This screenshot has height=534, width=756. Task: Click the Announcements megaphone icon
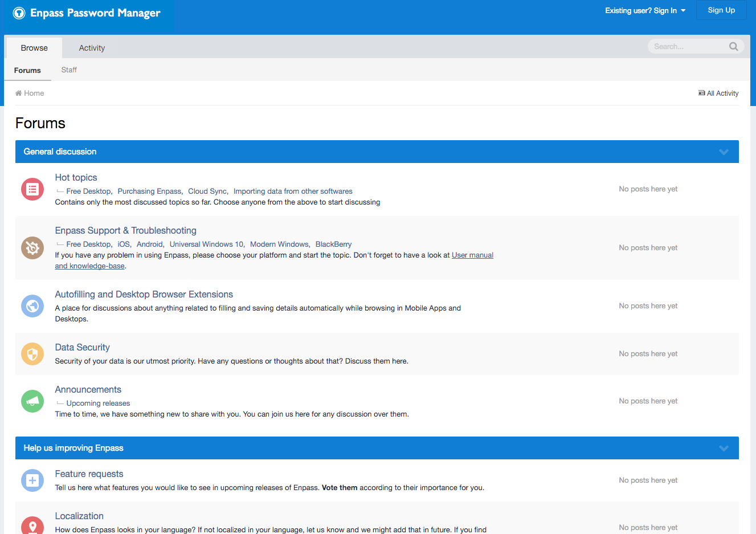[32, 401]
